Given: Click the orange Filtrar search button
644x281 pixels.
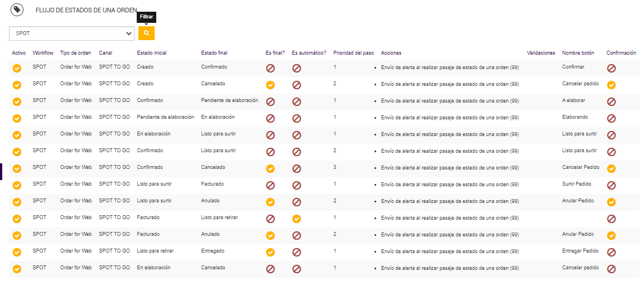Looking at the screenshot, I should [146, 33].
